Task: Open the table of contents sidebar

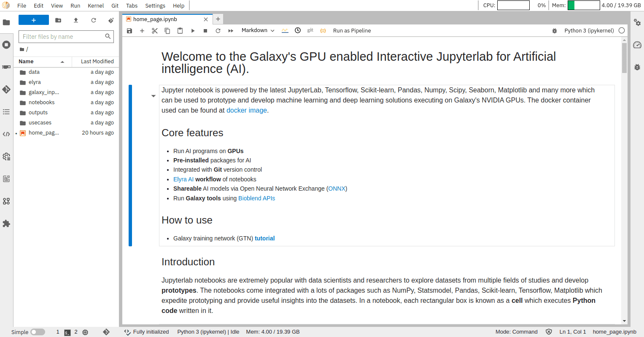Action: [6, 112]
